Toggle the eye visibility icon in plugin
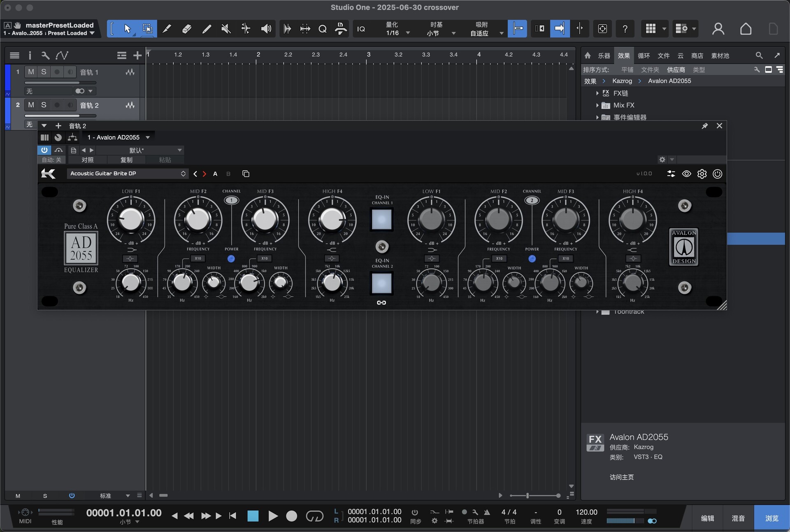Screen dimensions: 790x532 (x=686, y=174)
